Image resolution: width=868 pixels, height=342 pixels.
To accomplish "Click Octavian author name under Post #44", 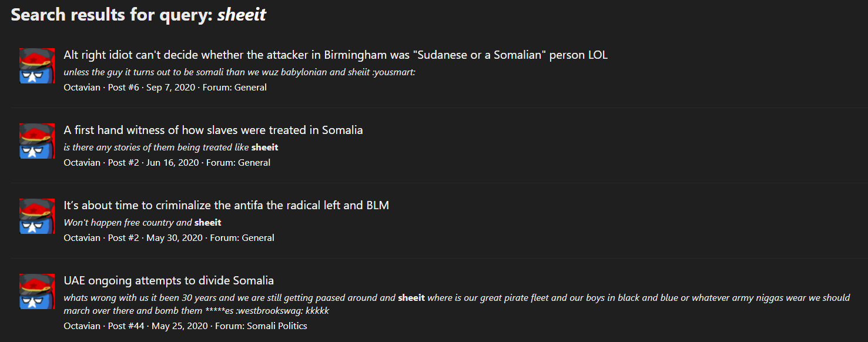I will [x=82, y=326].
